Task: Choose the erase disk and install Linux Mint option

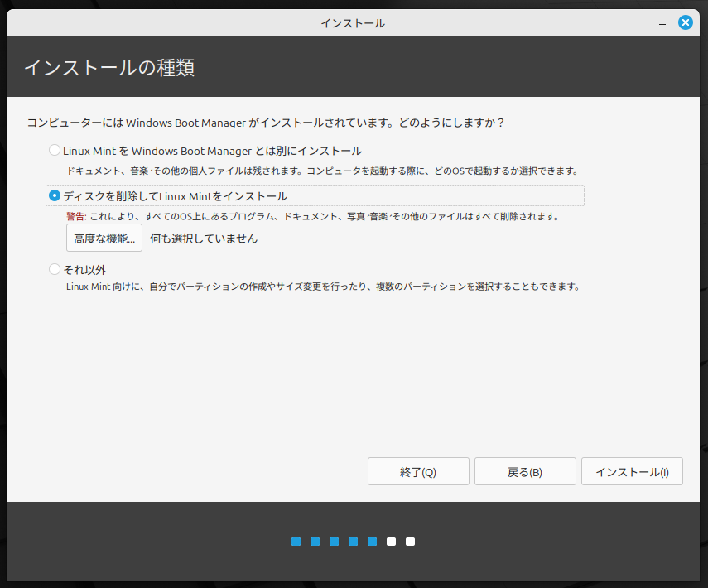Action: click(55, 196)
